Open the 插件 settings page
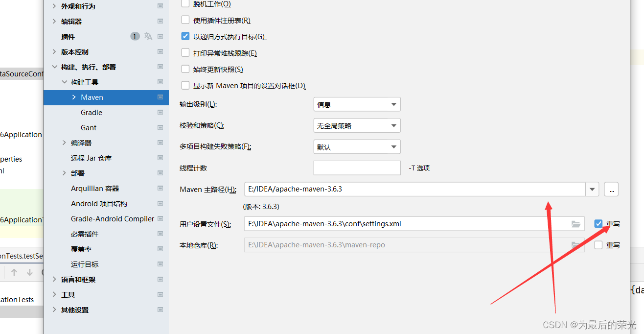Screen dimensions: 644x334 [68, 37]
